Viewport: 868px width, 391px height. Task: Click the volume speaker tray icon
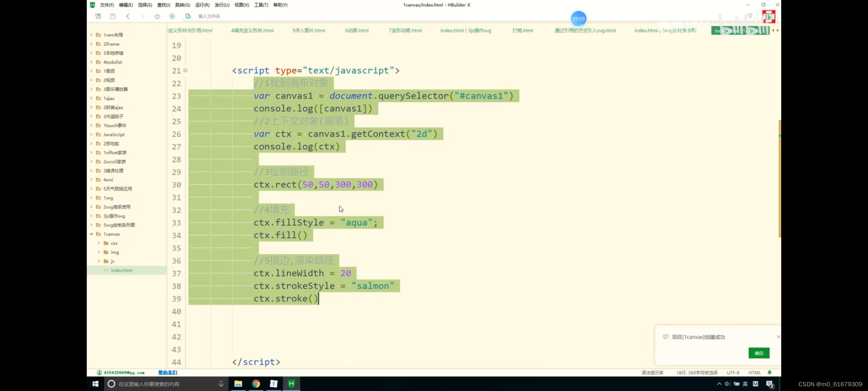point(727,384)
